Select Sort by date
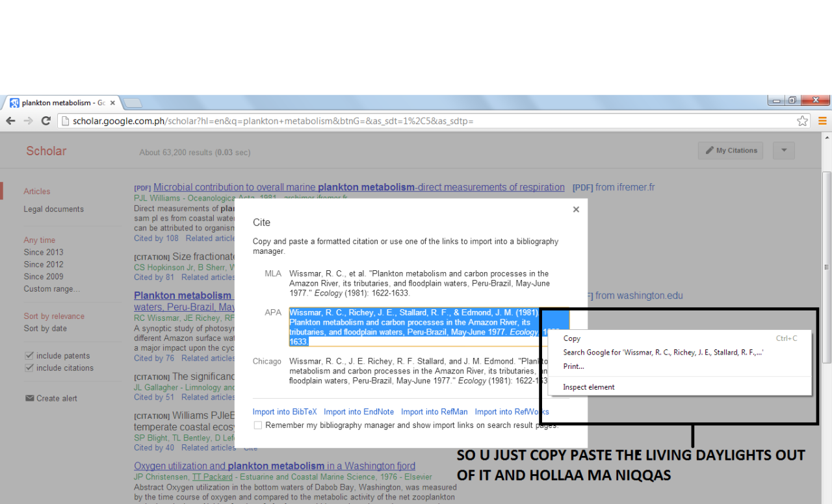Viewport: 832px width, 504px height. coord(45,329)
